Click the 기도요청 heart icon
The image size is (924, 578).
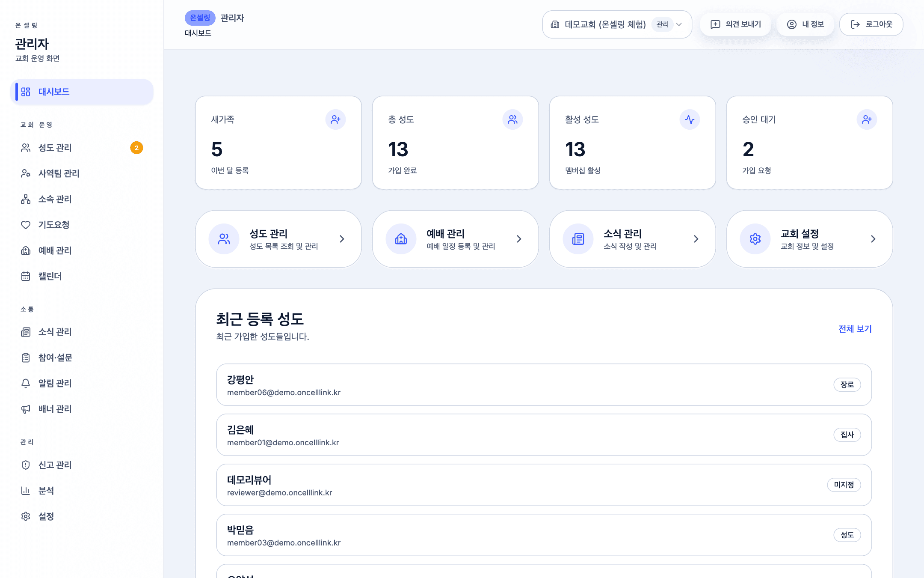click(x=26, y=225)
